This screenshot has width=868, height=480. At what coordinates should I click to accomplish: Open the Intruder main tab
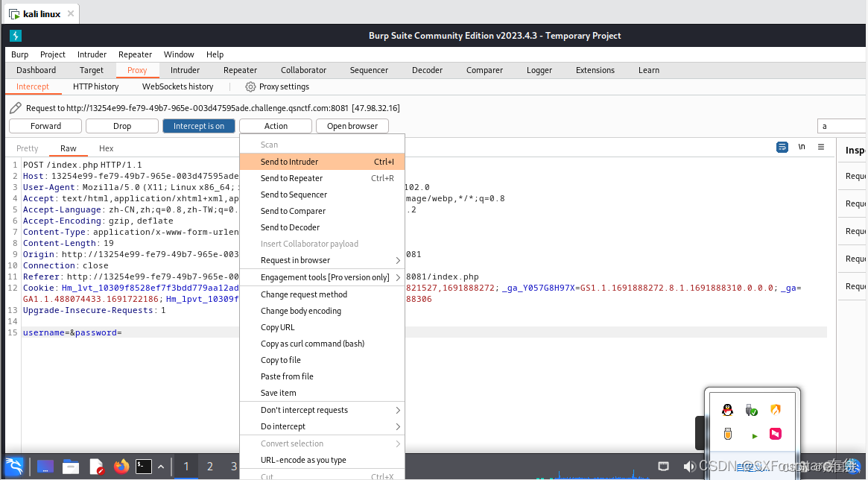tap(185, 70)
